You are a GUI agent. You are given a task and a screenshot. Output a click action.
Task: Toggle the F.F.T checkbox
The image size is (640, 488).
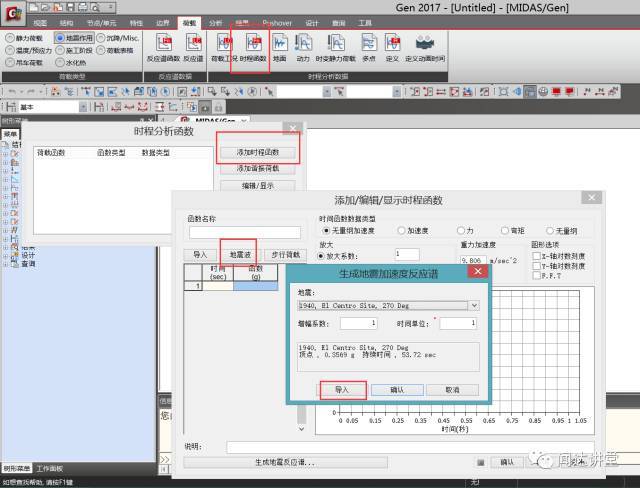coord(536,275)
